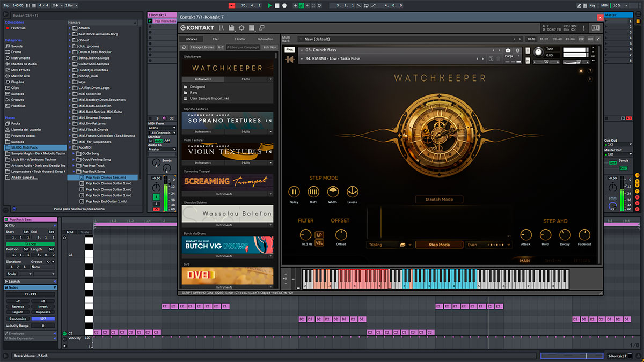Expand the ARABIC folder

tap(71, 28)
